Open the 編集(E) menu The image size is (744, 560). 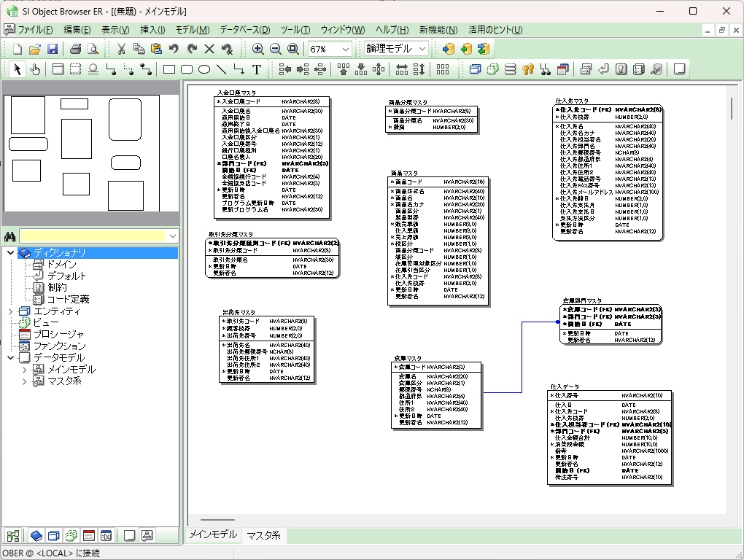[77, 30]
